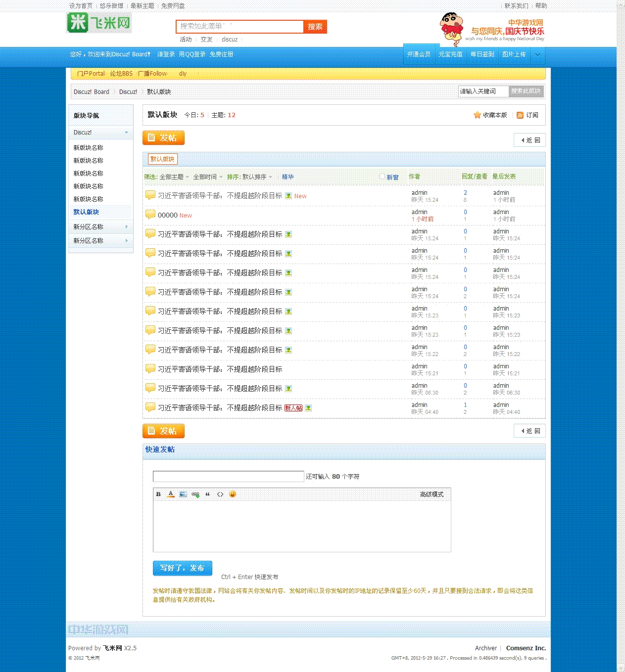
Task: Open 开通会员 header menu item
Action: pyautogui.click(x=419, y=54)
